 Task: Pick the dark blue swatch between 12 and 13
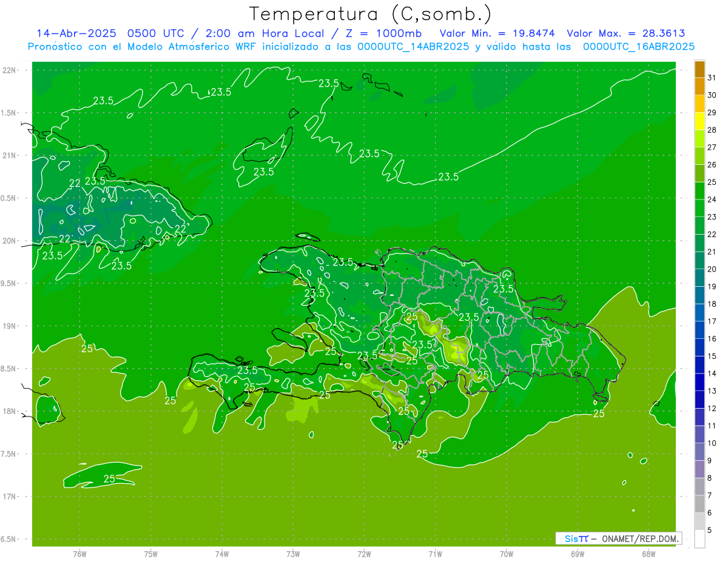tap(699, 400)
